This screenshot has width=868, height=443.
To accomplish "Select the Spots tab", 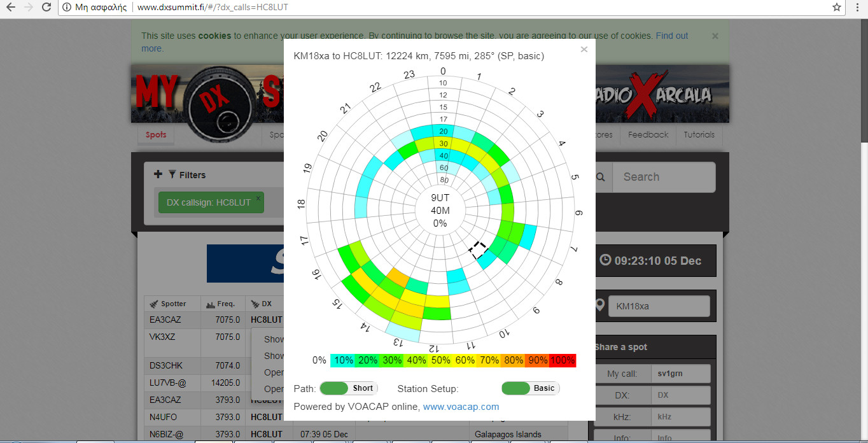I will click(x=155, y=135).
